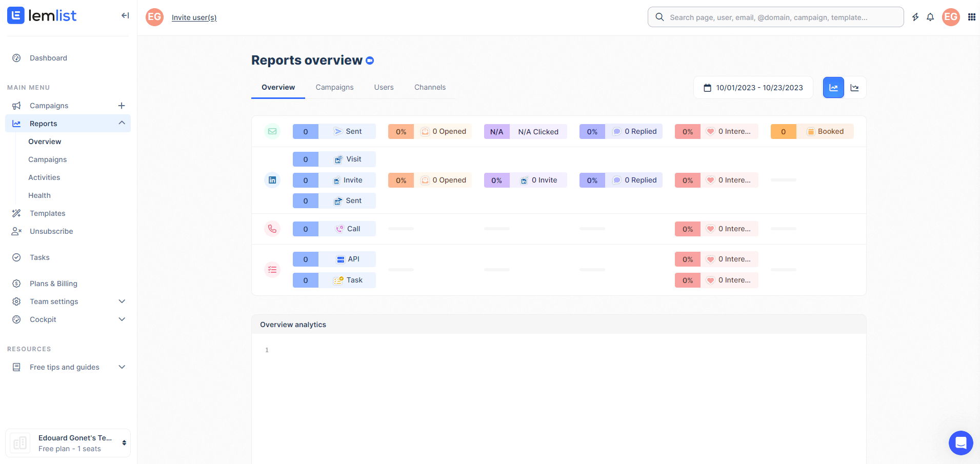Screen dimensions: 980x464
Task: Click the API/task channel icon
Action: point(272,269)
